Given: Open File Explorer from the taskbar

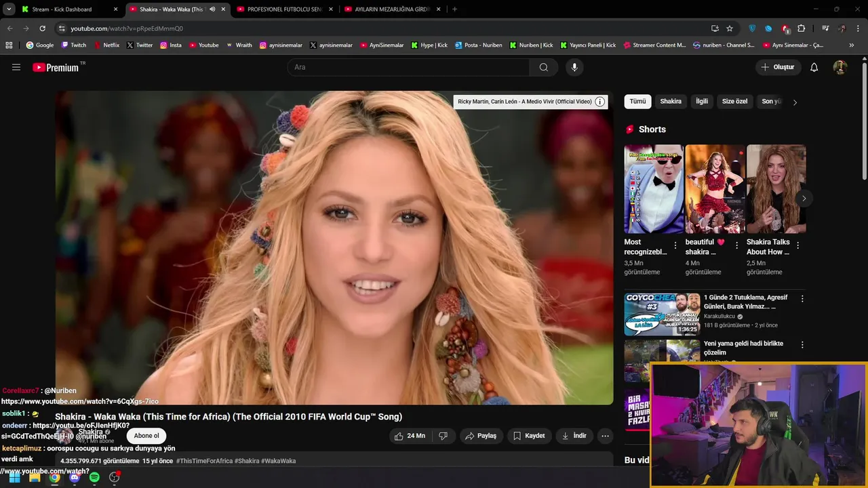Looking at the screenshot, I should [35, 477].
